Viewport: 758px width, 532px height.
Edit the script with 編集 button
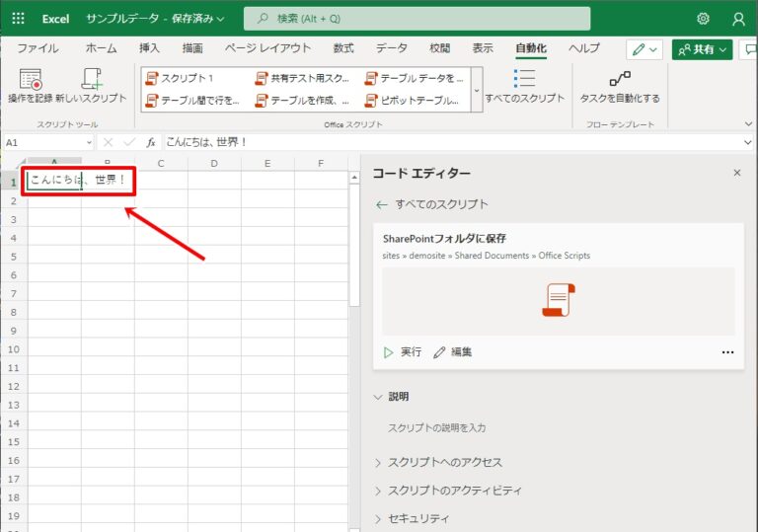(452, 352)
